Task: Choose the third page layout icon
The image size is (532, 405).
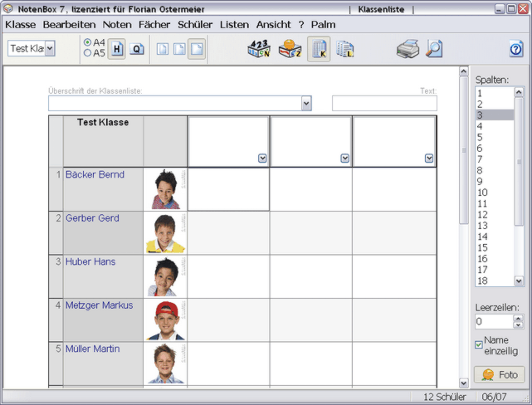Action: click(197, 49)
